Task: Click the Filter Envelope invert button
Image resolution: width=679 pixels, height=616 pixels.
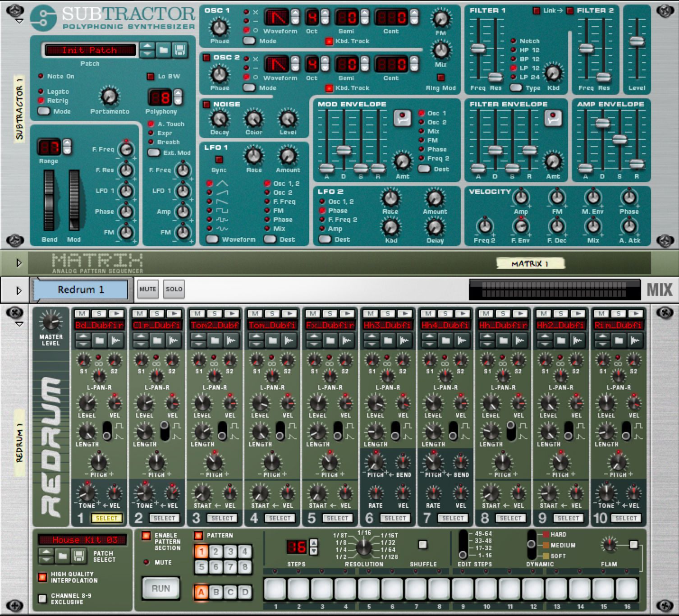Action: pyautogui.click(x=553, y=118)
